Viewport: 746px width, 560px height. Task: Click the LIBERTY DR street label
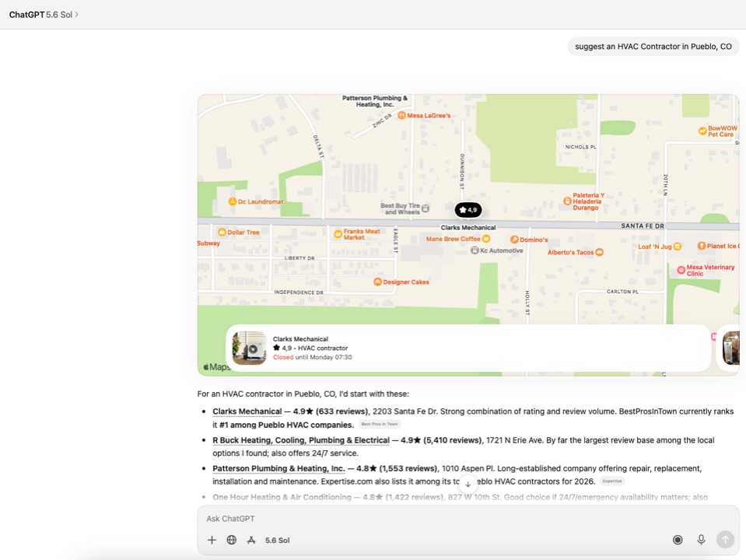coord(299,258)
